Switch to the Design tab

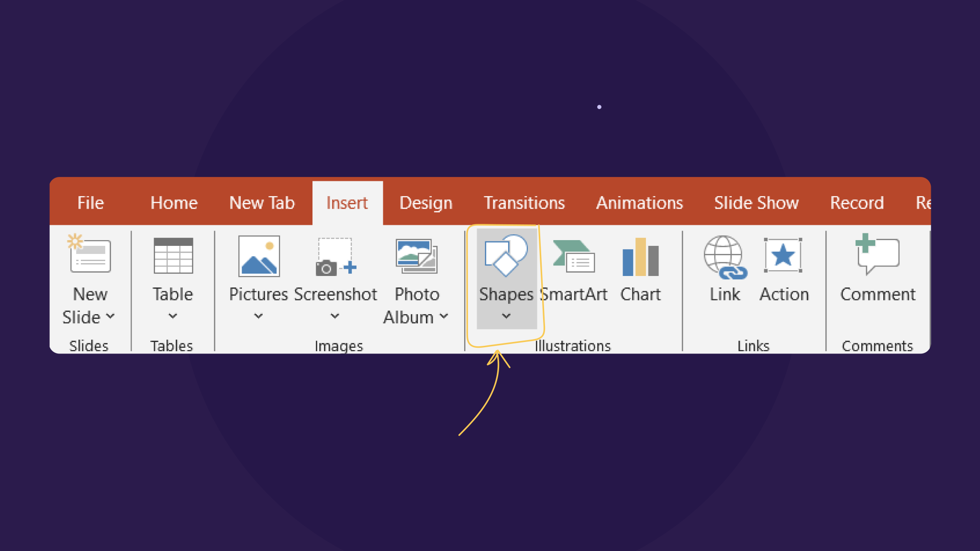point(425,203)
